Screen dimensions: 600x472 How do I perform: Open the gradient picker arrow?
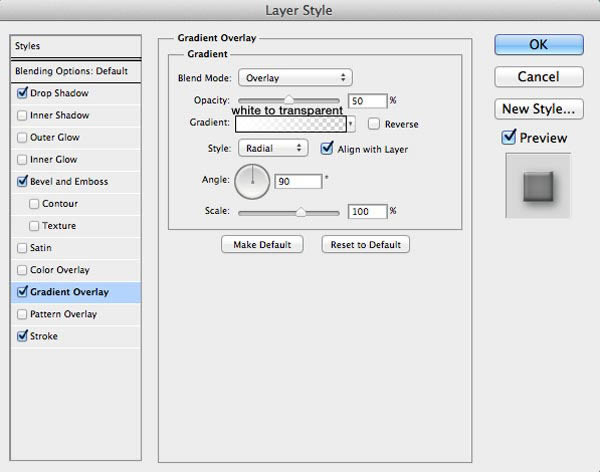pos(351,124)
